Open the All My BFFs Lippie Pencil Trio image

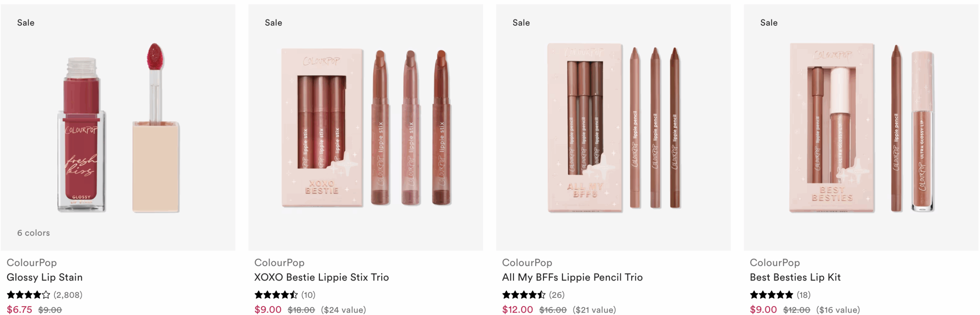pyautogui.click(x=613, y=127)
